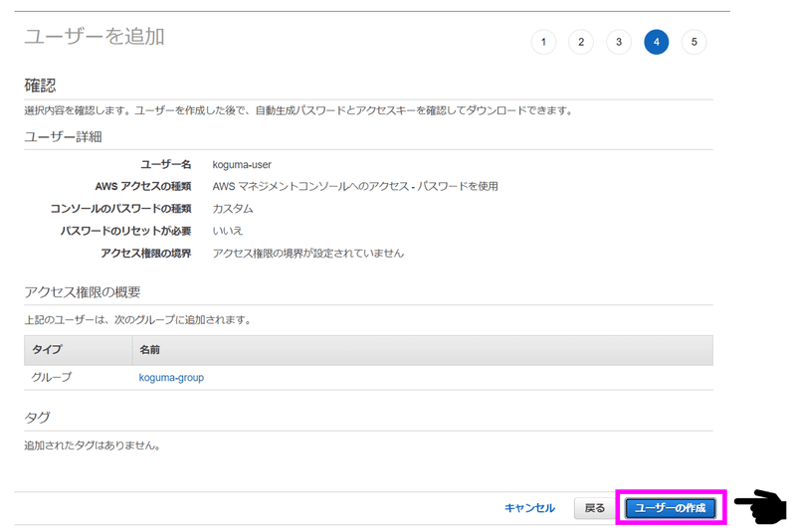The height and width of the screenshot is (532, 796).
Task: Click the AWS アクセスの種類 label
Action: click(x=143, y=186)
